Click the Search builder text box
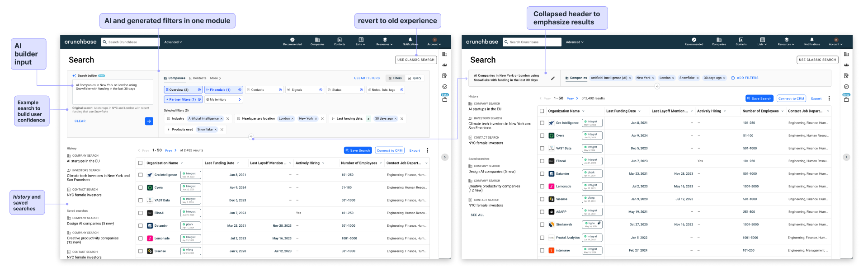This screenshot has height=271, width=868. click(113, 92)
